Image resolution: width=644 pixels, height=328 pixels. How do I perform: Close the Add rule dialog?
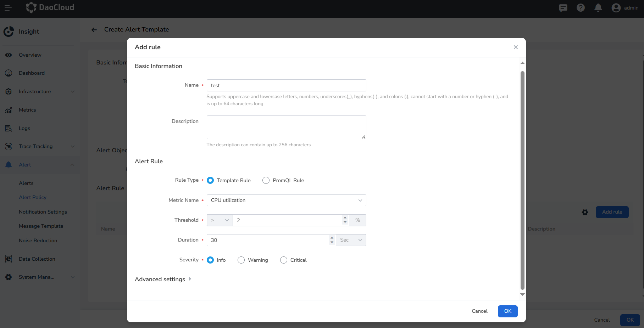click(x=516, y=47)
